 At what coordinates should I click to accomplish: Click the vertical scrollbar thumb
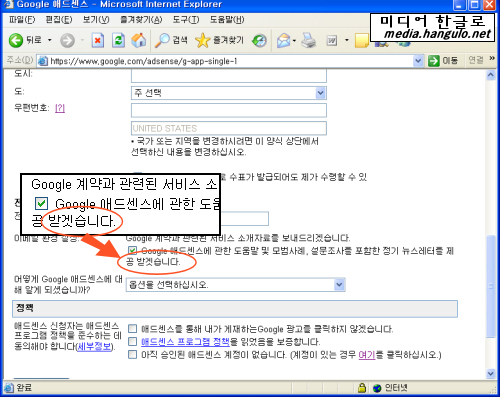pos(490,287)
